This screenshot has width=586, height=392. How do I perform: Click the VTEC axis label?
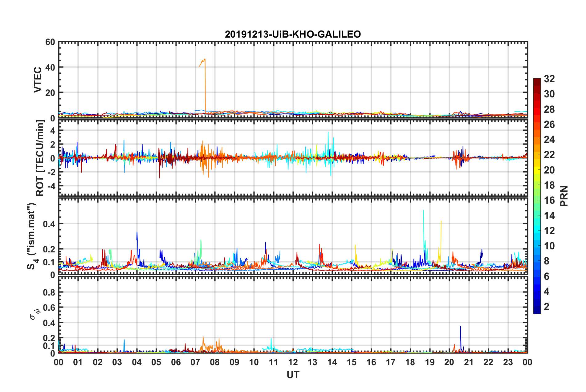coord(38,80)
